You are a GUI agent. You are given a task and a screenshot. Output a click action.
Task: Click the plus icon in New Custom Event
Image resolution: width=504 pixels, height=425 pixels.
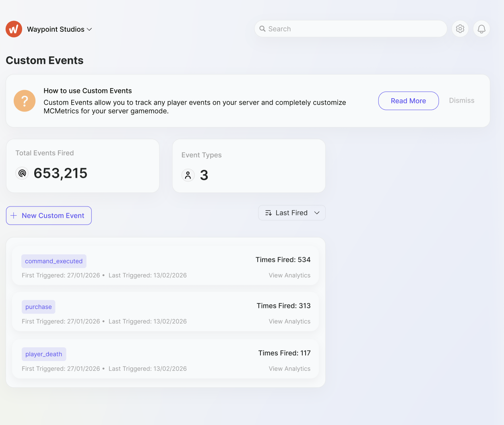(x=14, y=216)
